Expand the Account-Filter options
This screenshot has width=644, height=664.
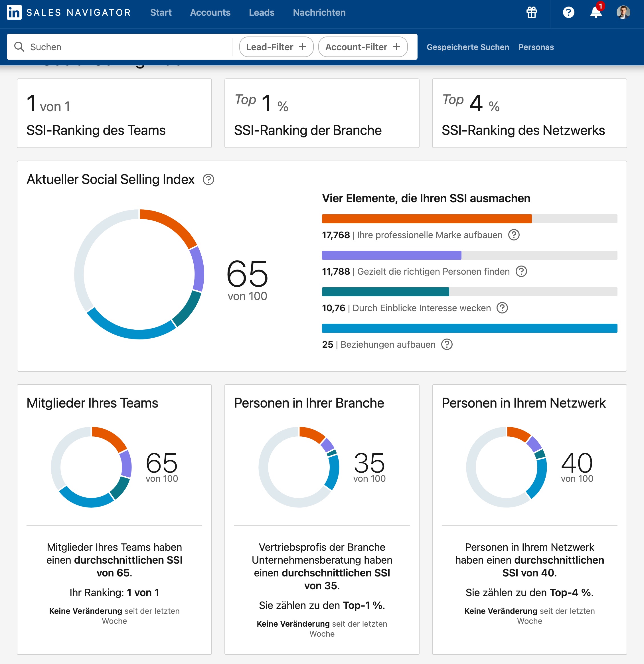point(363,47)
